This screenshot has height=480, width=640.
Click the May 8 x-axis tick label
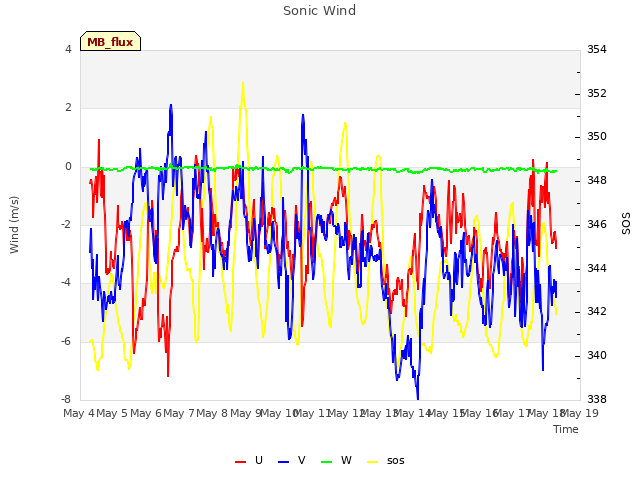[x=212, y=413]
